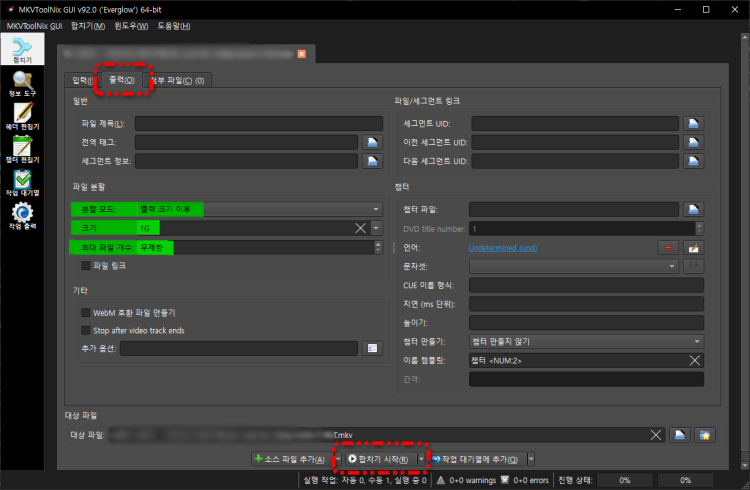Click the progress bar next to 진행 상태
750x490 pixels.
[x=621, y=480]
